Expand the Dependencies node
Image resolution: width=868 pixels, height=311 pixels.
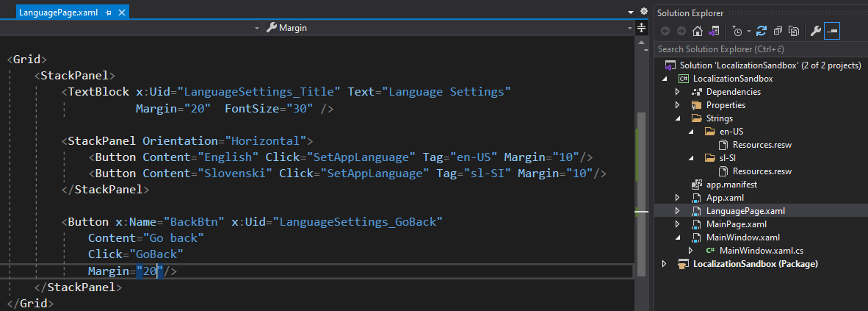pos(678,92)
